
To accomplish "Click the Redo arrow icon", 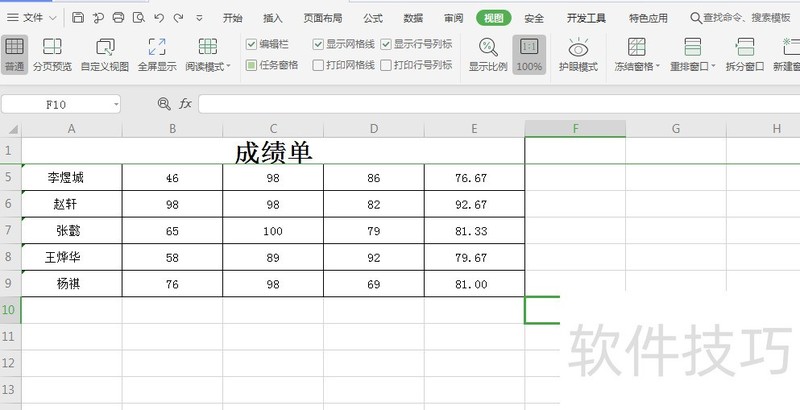I will click(178, 18).
